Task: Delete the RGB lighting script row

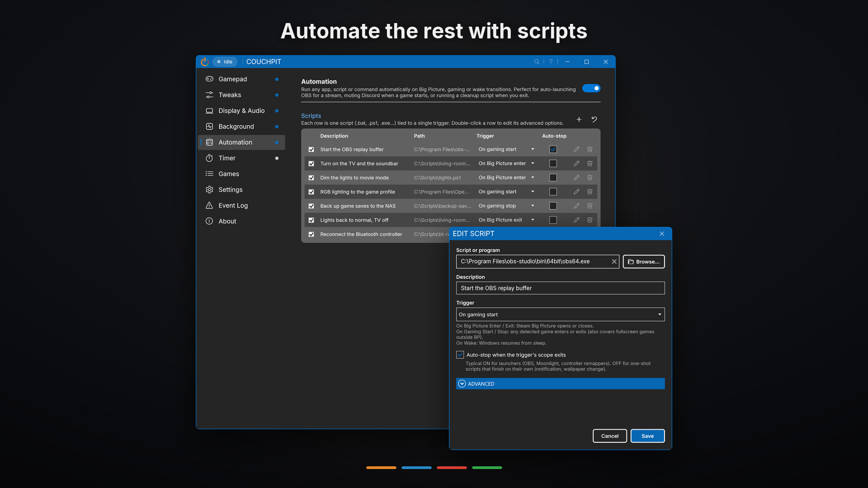Action: coord(590,192)
